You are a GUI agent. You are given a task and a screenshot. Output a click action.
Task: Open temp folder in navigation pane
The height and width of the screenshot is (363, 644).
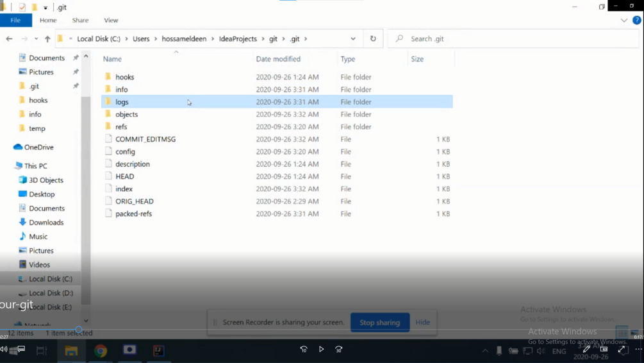(37, 128)
